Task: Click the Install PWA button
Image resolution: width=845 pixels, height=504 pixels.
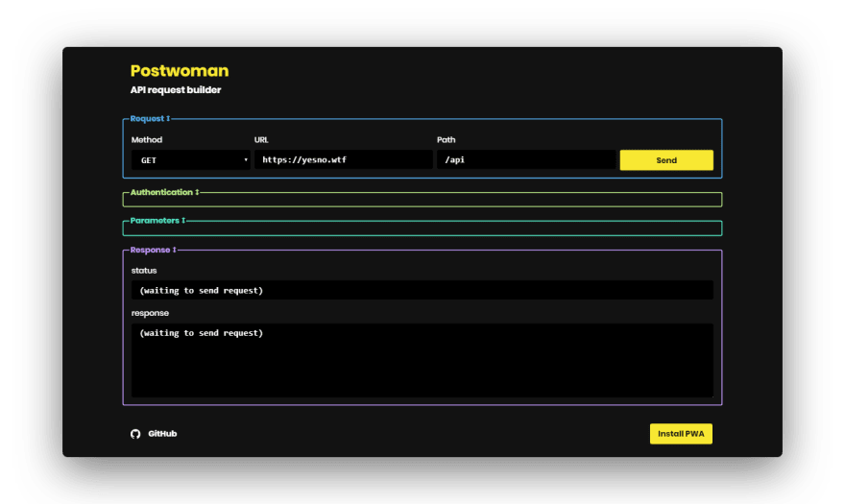Action: click(681, 434)
